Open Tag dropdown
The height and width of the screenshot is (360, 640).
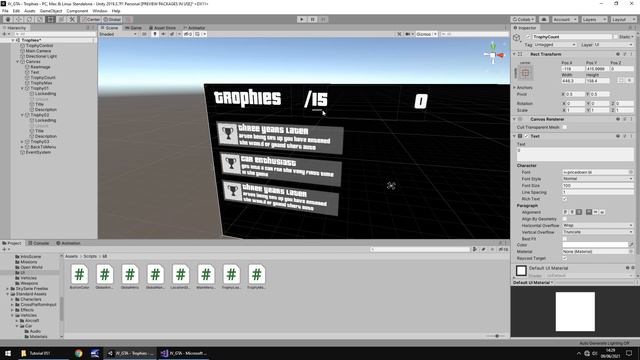click(x=555, y=44)
